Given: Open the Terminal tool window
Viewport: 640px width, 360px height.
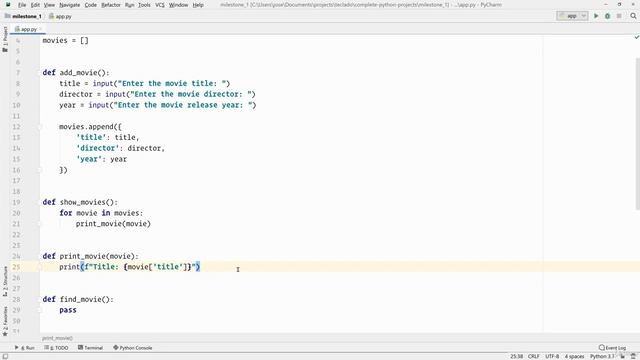Looking at the screenshot, I should point(91,348).
